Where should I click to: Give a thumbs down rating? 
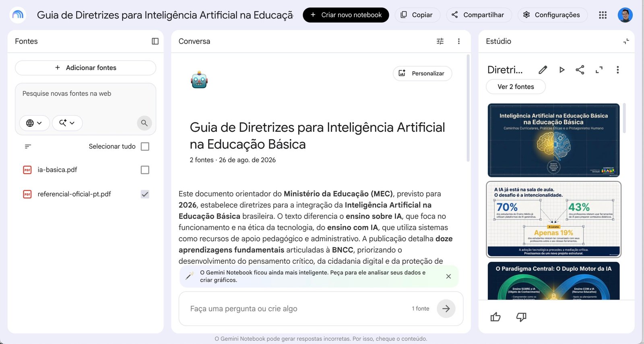coord(521,317)
